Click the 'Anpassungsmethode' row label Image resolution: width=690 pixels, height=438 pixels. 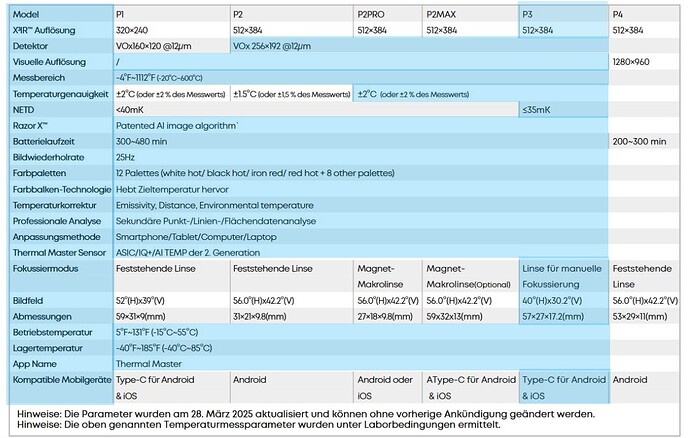click(56, 237)
